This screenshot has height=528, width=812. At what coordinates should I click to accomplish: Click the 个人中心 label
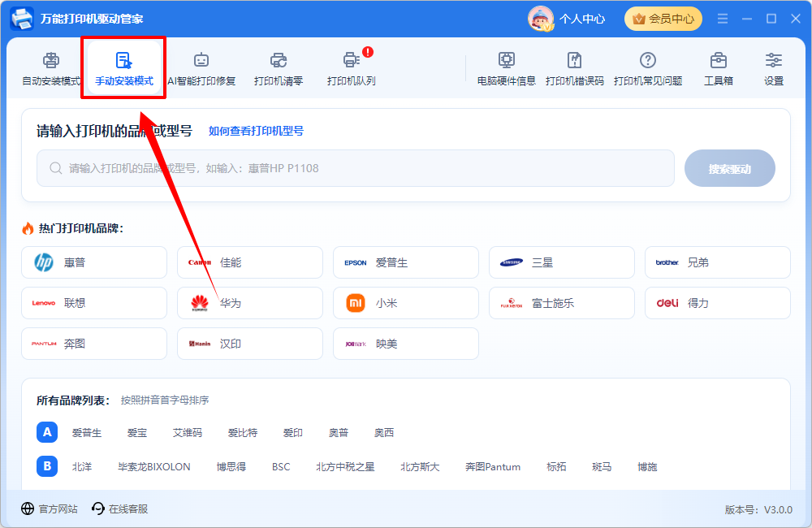click(582, 19)
